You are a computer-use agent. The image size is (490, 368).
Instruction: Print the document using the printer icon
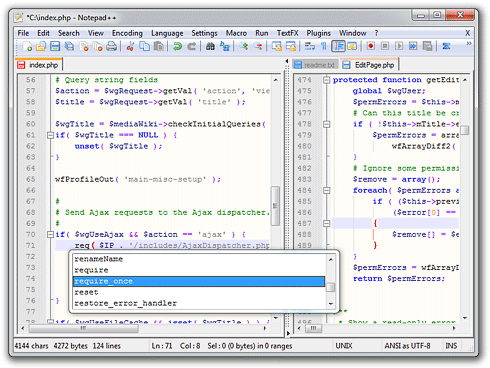click(x=111, y=46)
